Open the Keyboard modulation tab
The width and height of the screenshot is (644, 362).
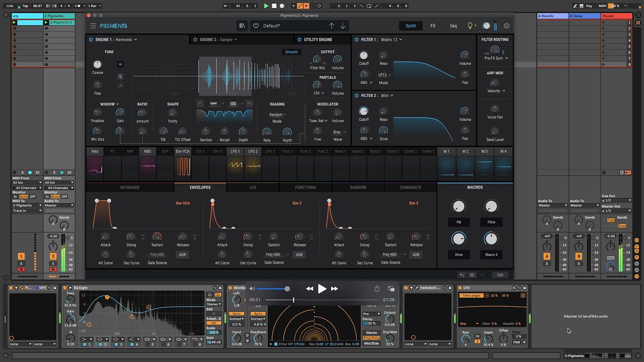130,188
